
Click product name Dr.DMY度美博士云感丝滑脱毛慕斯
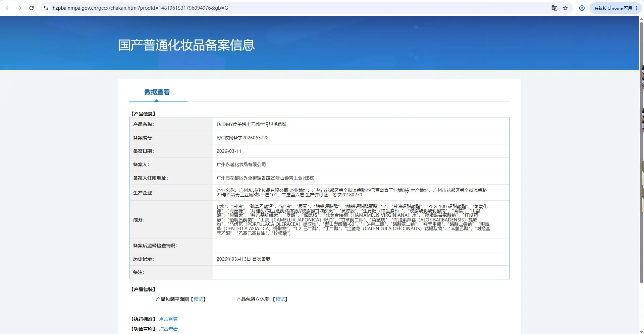[x=252, y=124]
